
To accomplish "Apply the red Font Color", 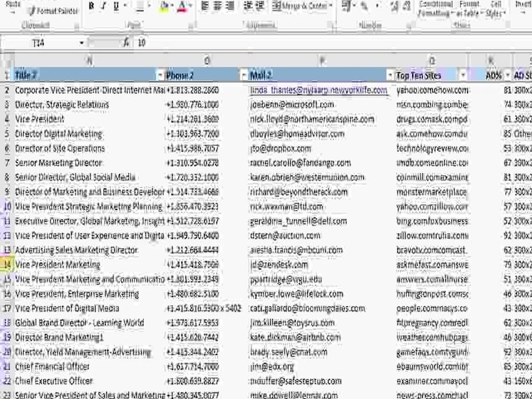I will tap(182, 6).
